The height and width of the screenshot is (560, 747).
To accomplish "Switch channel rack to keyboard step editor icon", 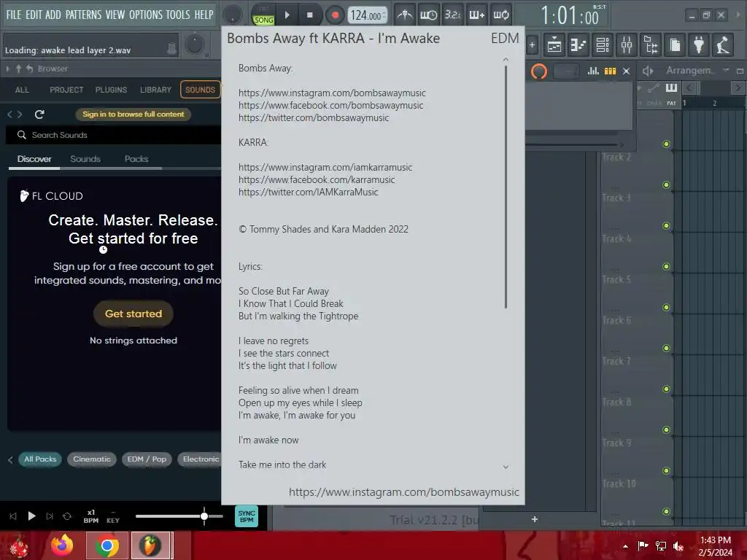I will point(611,71).
